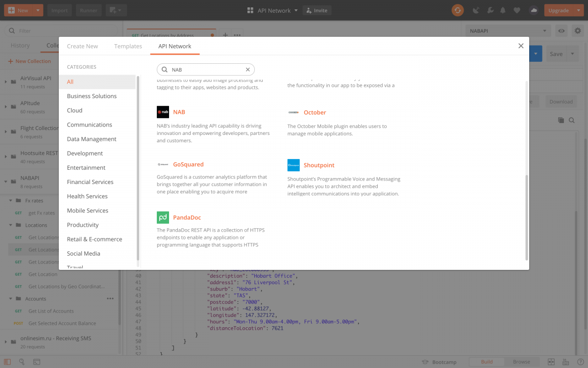The height and width of the screenshot is (368, 588).
Task: Click the Invite button
Action: point(317,10)
